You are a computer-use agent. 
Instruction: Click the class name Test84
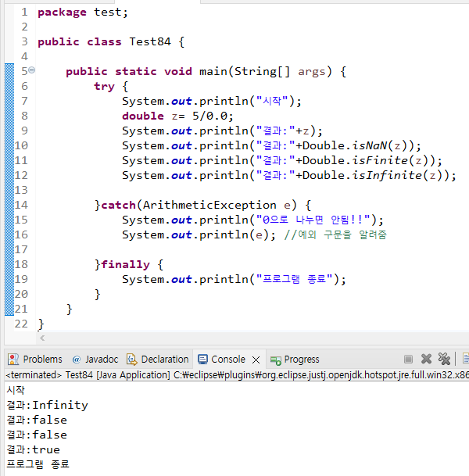pyautogui.click(x=150, y=41)
